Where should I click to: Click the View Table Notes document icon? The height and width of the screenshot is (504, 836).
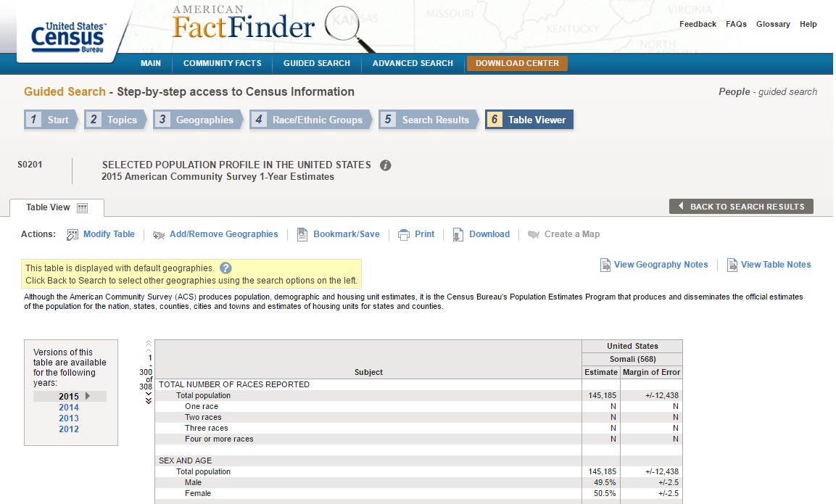[x=732, y=265]
